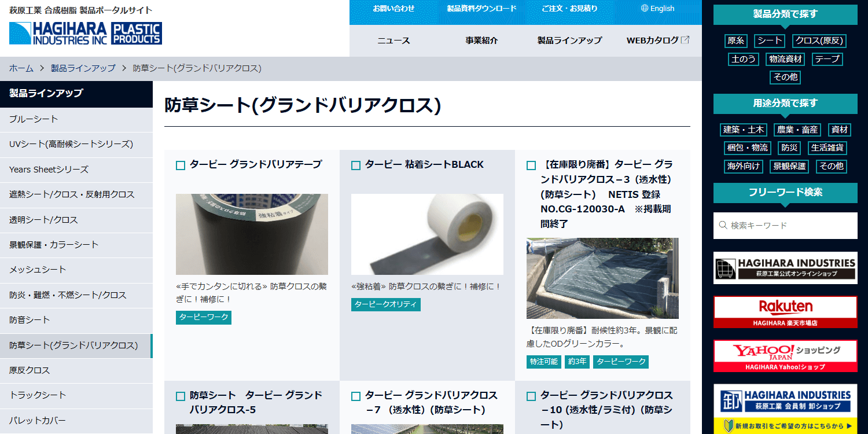Viewport: 868px width, 434px height.
Task: Open the Yahoo! Japan shopping banner
Action: (x=785, y=356)
